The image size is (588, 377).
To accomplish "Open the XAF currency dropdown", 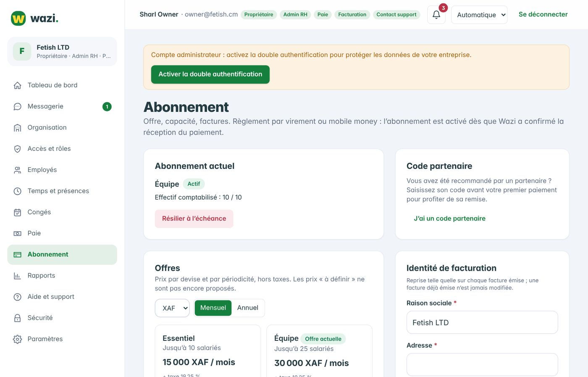I will pyautogui.click(x=172, y=308).
